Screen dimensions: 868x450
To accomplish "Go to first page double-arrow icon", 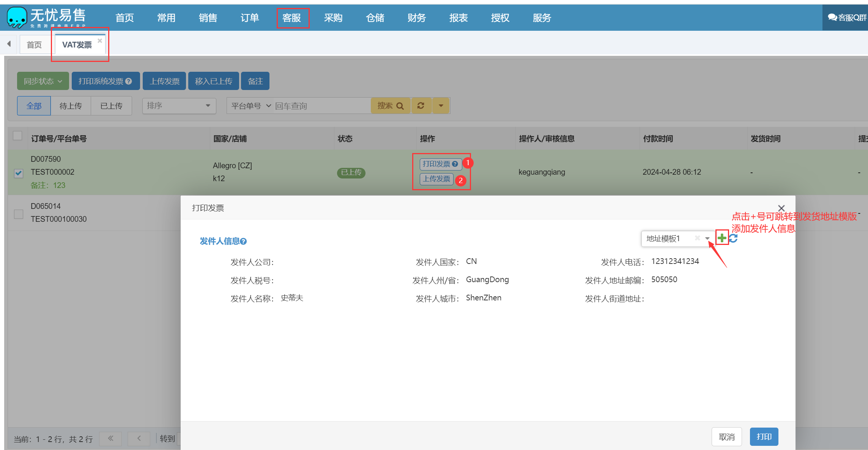I will (110, 438).
